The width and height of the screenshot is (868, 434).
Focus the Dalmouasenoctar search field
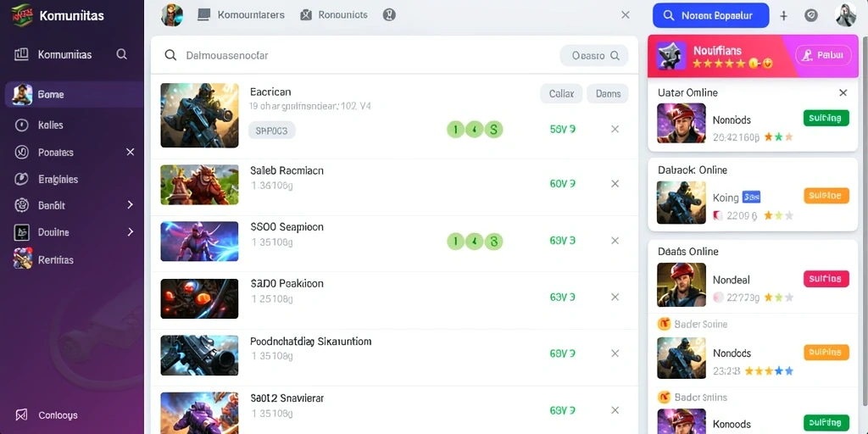[x=354, y=55]
